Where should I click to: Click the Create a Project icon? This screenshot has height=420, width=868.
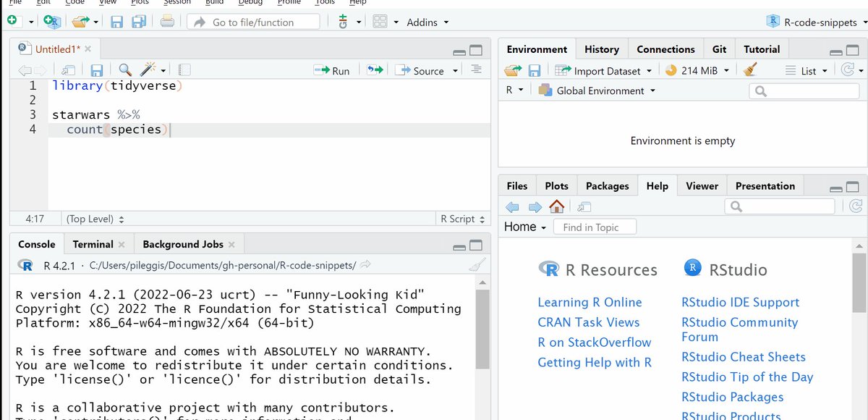click(52, 22)
